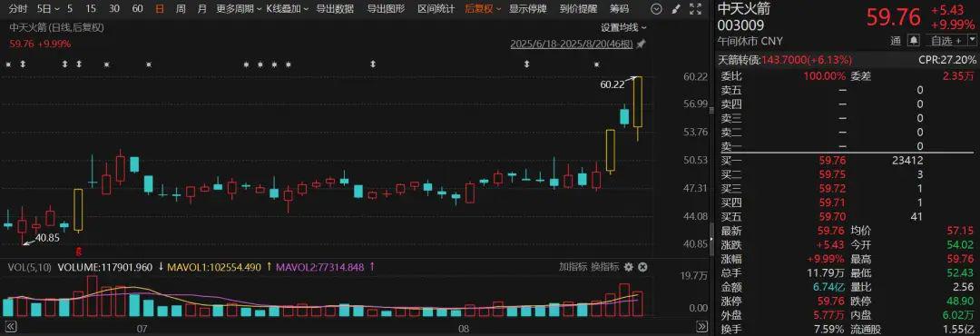Click the pencil drawing tool icon
The image size is (980, 336).
pyautogui.click(x=676, y=9)
